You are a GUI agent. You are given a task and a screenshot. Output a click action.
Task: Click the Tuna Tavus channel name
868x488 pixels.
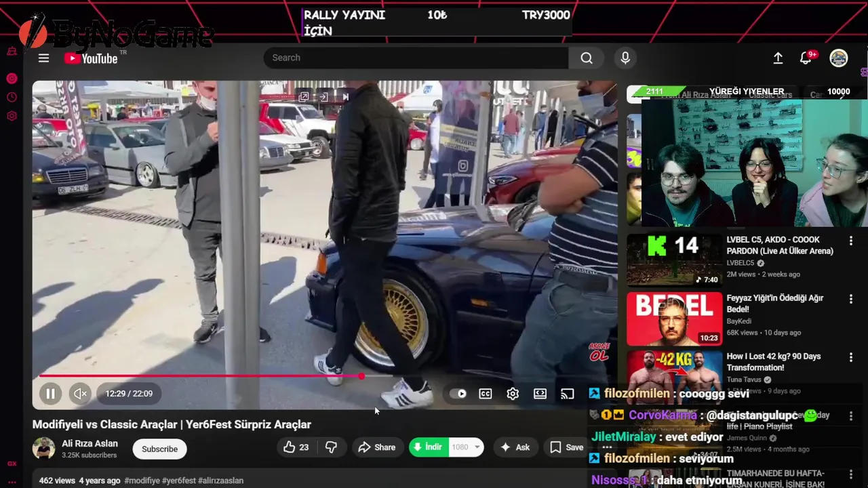tap(745, 380)
